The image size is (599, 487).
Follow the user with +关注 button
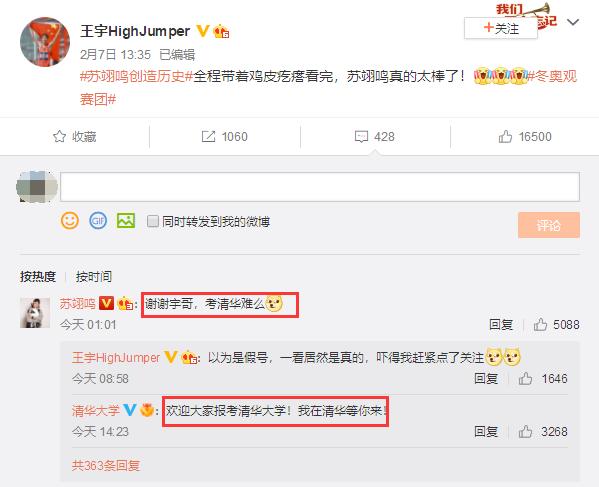pos(501,28)
